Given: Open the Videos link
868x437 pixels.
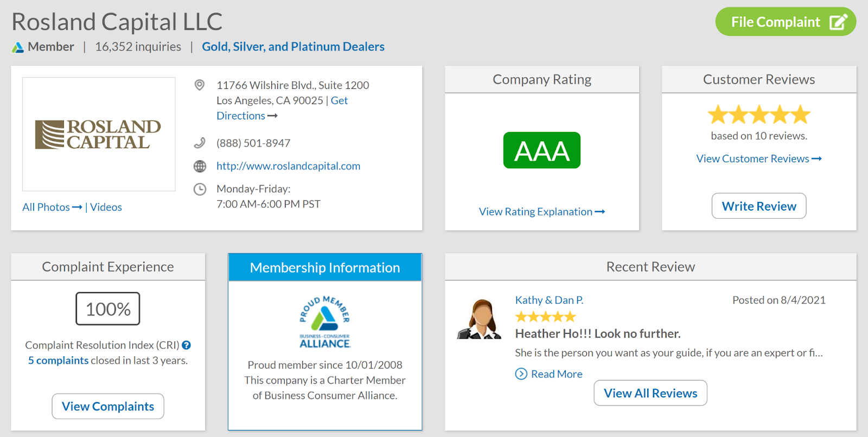Looking at the screenshot, I should click(x=106, y=207).
